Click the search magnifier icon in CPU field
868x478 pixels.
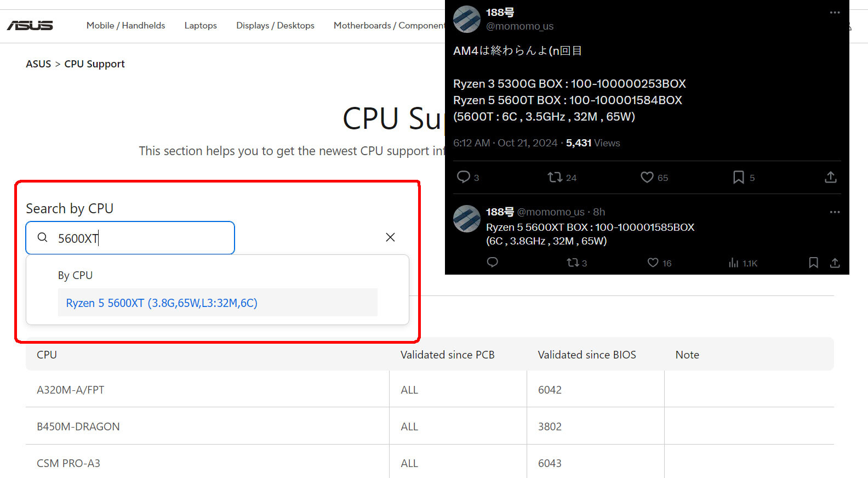click(x=42, y=237)
